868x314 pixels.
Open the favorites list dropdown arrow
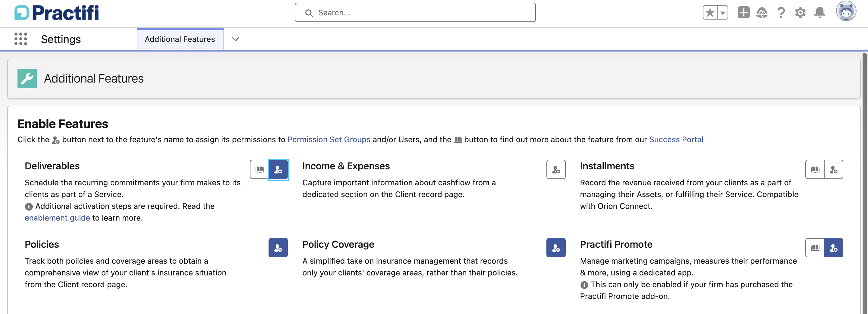point(722,13)
